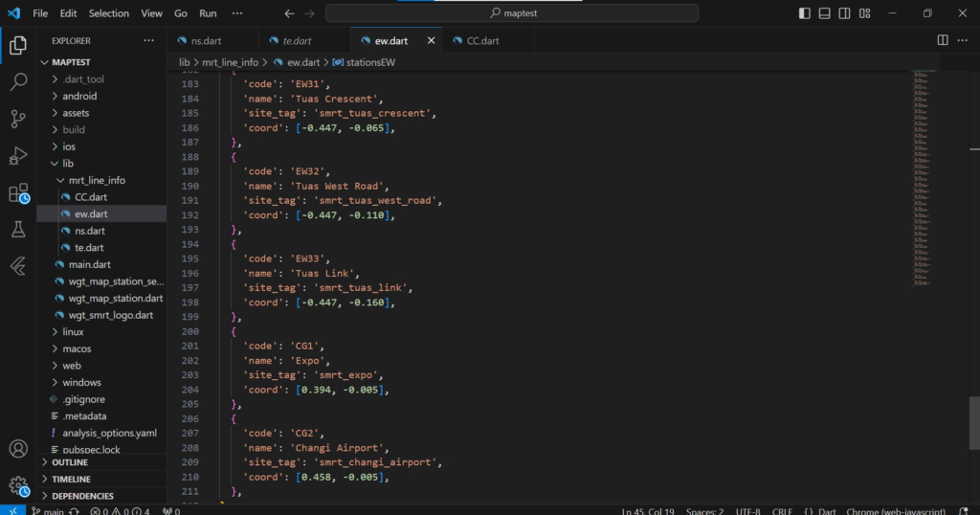Image resolution: width=980 pixels, height=515 pixels.
Task: Open the Selection menu
Action: 108,13
